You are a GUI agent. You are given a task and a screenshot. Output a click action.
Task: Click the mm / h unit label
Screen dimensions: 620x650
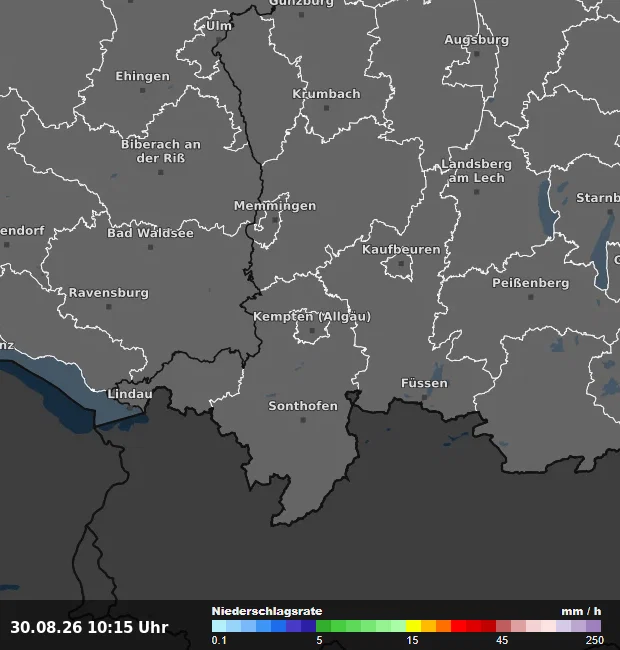tap(581, 611)
